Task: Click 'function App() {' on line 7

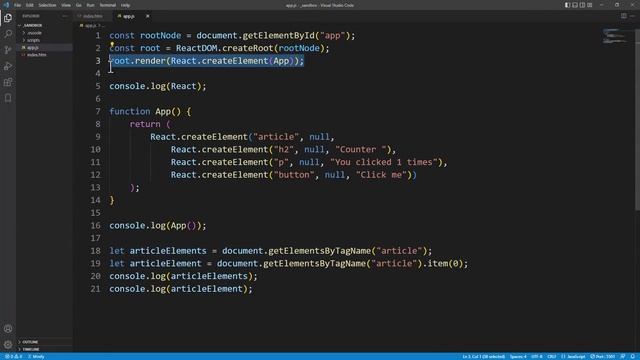Action: click(x=150, y=111)
